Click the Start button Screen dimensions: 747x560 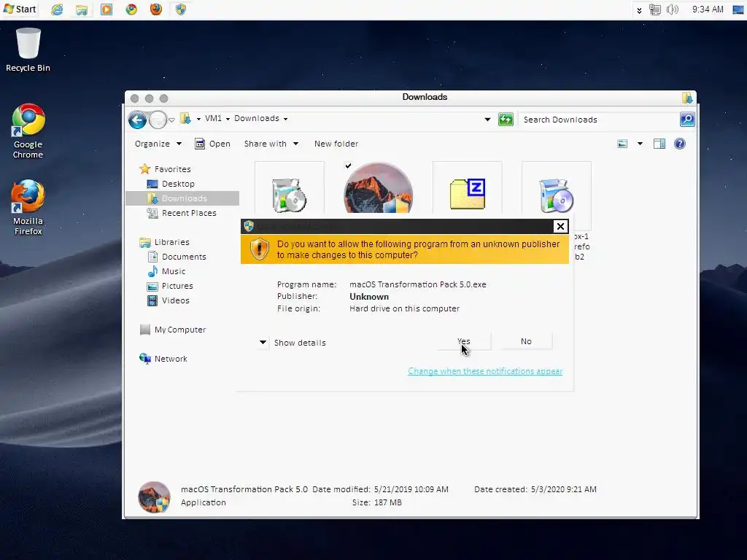[x=19, y=9]
